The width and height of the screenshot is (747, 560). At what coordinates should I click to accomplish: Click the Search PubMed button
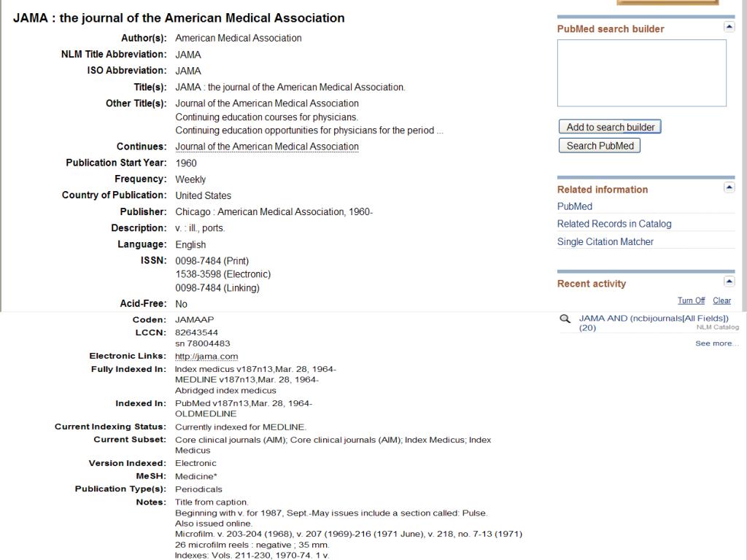click(600, 146)
